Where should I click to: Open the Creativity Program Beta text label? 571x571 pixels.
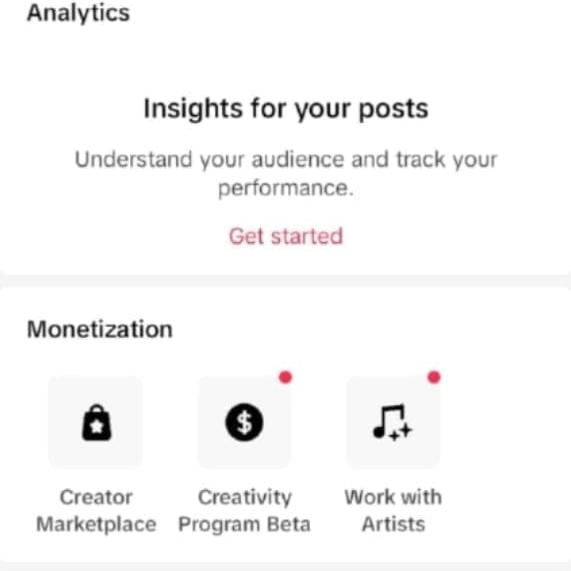click(244, 511)
